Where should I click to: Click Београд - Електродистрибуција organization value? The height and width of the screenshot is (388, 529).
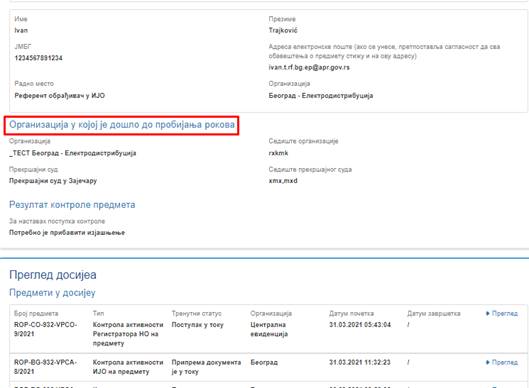click(321, 96)
